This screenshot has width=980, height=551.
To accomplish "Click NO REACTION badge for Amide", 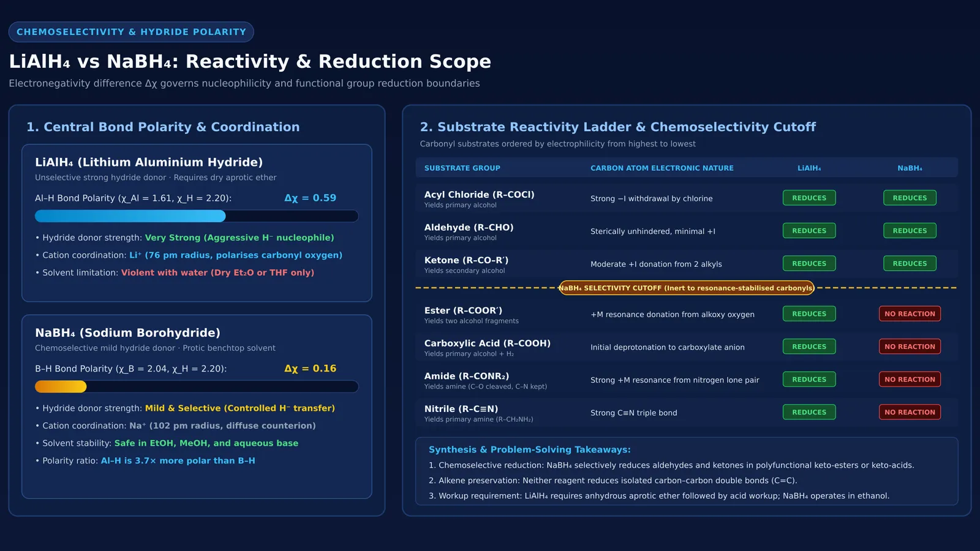I will pos(910,379).
